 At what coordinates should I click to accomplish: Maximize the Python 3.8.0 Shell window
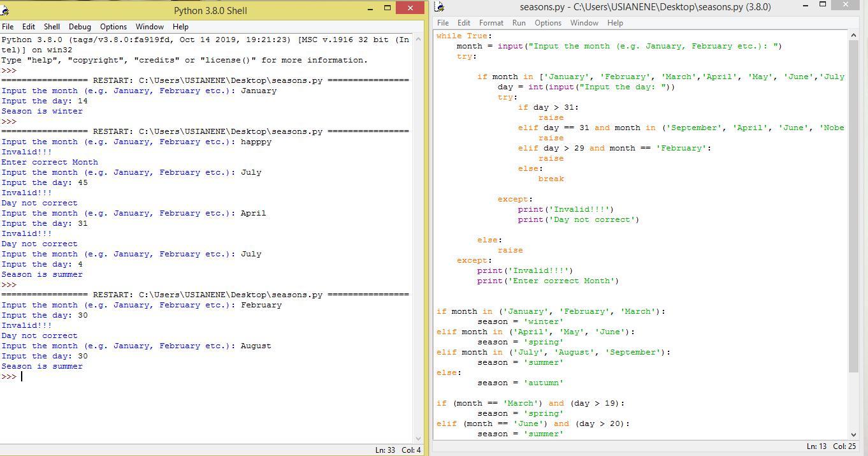click(x=387, y=8)
